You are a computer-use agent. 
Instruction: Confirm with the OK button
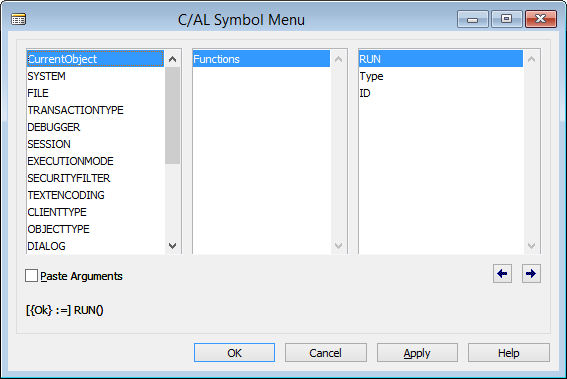(234, 353)
